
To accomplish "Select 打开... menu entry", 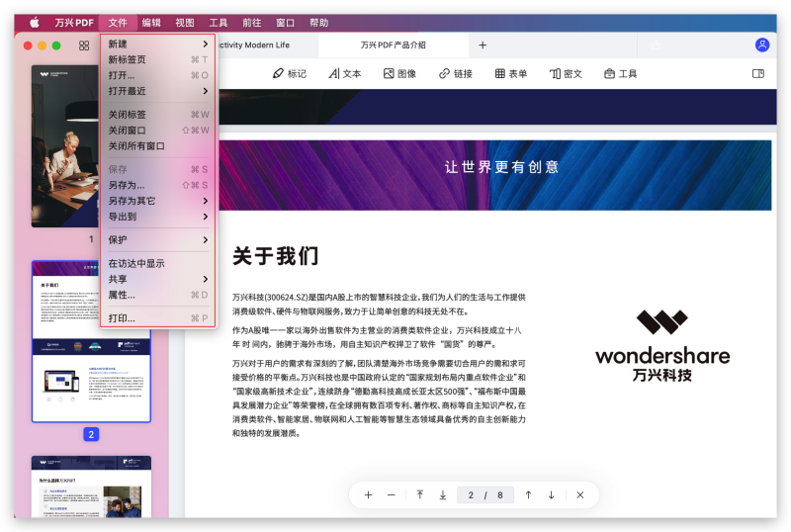I will pos(158,75).
